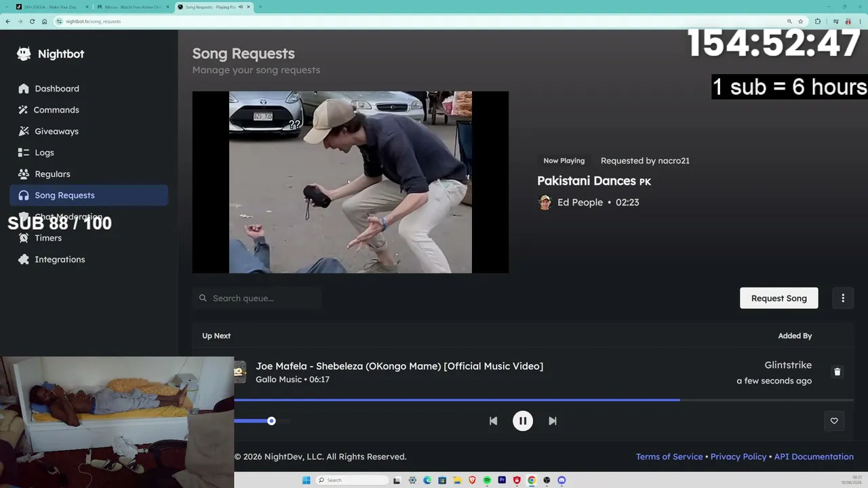Click the heart favorite icon

click(834, 421)
